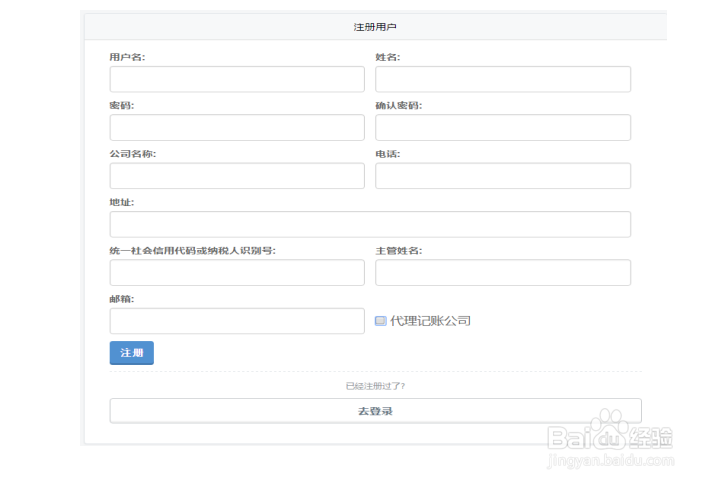Click the 密码: label
This screenshot has height=485, width=714.
122,106
